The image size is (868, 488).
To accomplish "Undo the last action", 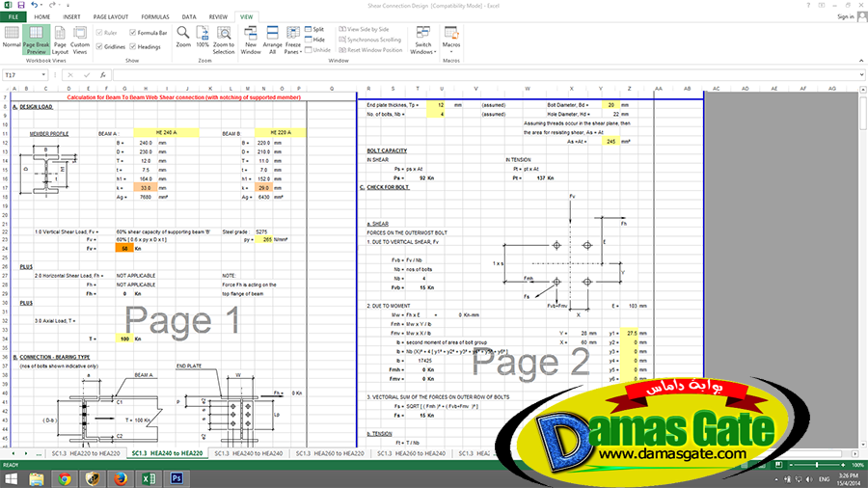I will tap(35, 5).
